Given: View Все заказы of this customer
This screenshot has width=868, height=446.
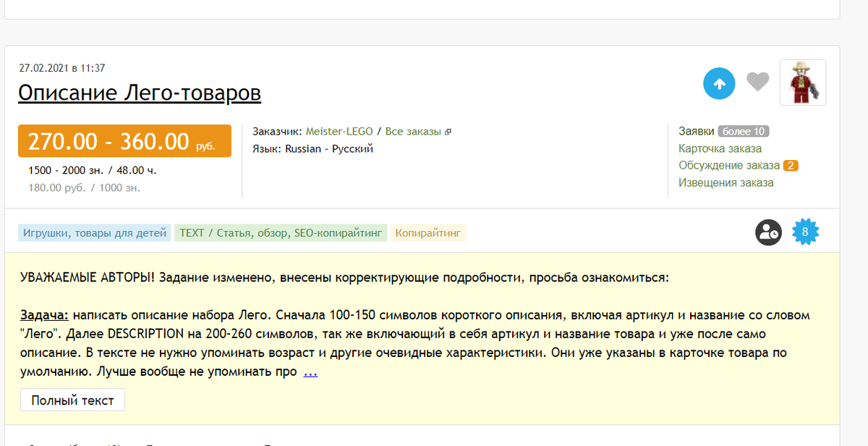Looking at the screenshot, I should (412, 131).
